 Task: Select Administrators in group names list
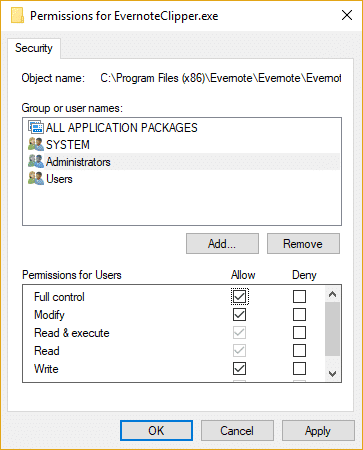click(x=182, y=162)
